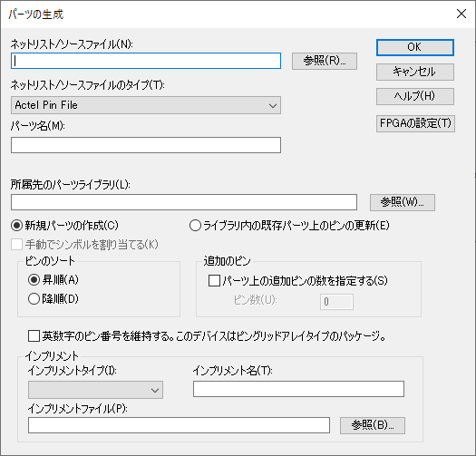The height and width of the screenshot is (456, 476).
Task: Browse for netlist file with 参照(R)
Action: 325,61
